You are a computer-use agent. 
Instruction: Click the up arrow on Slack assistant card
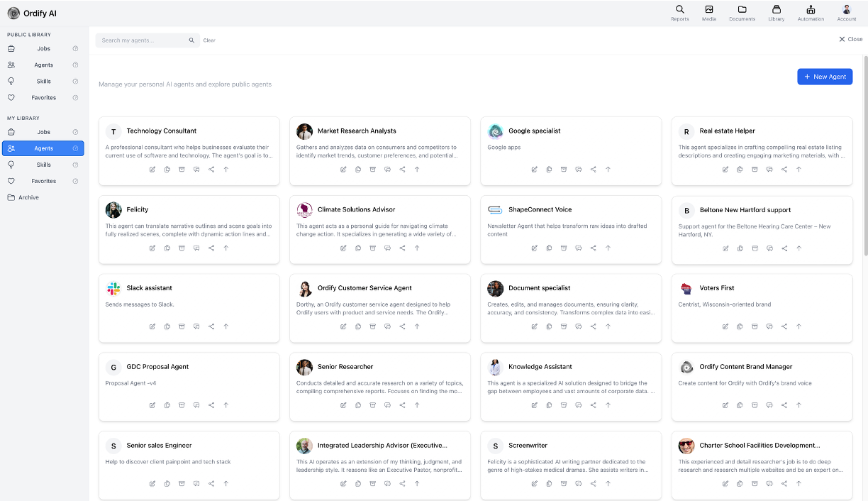pos(226,327)
